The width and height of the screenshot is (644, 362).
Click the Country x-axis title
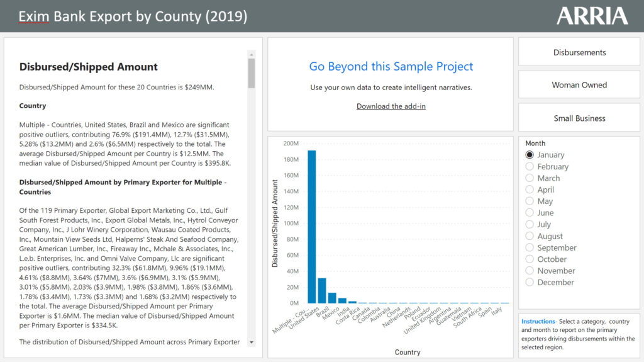[408, 352]
